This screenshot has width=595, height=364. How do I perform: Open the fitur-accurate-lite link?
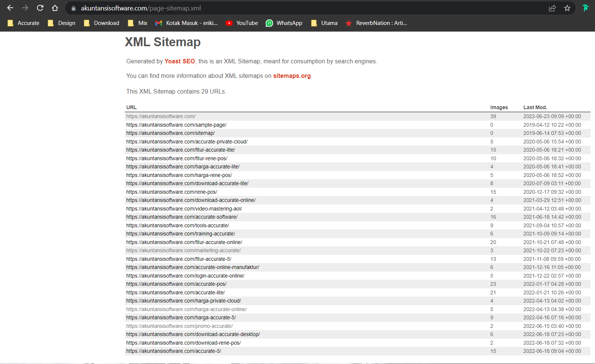(x=181, y=150)
